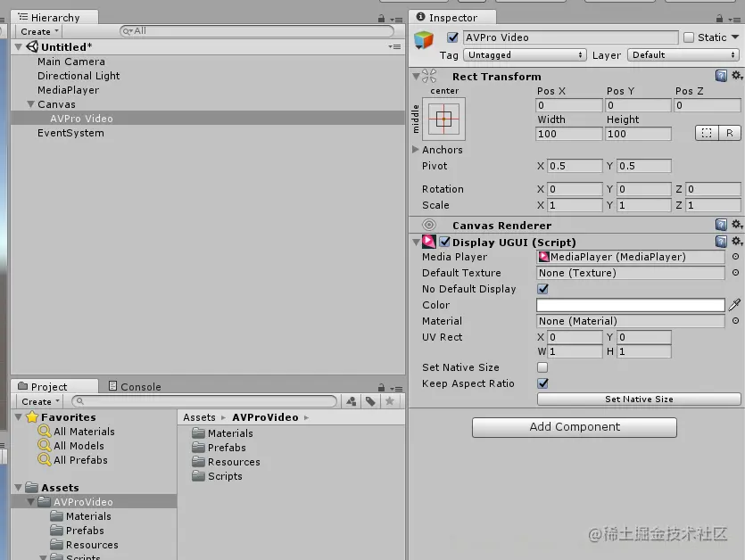Select Main Camera in Hierarchy
This screenshot has width=745, height=560.
(71, 62)
